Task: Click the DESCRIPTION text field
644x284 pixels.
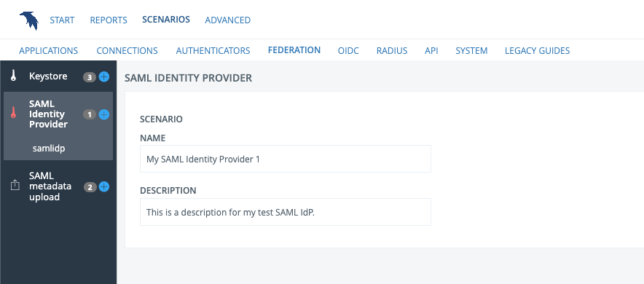Action: [x=286, y=212]
